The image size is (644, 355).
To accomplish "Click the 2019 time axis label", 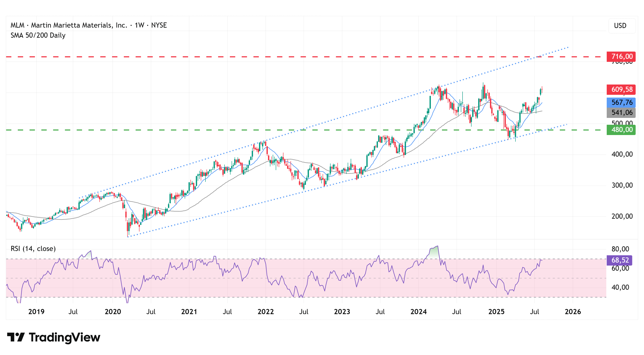I will (x=36, y=312).
